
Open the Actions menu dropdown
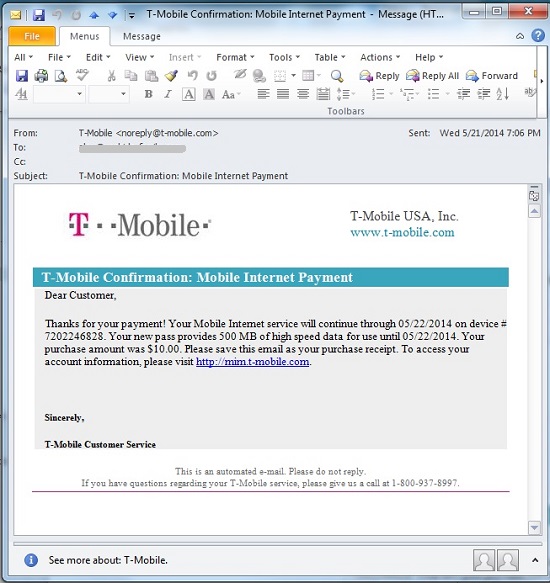[x=380, y=57]
